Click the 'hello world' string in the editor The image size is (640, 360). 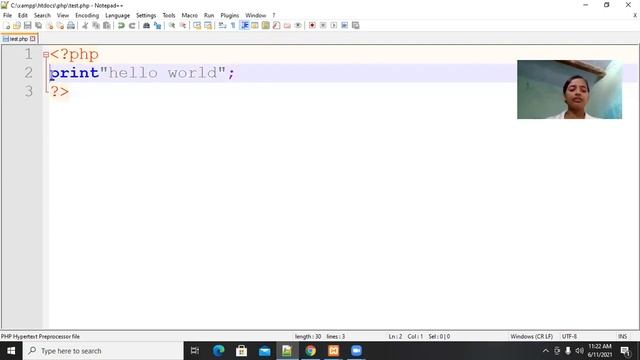163,73
